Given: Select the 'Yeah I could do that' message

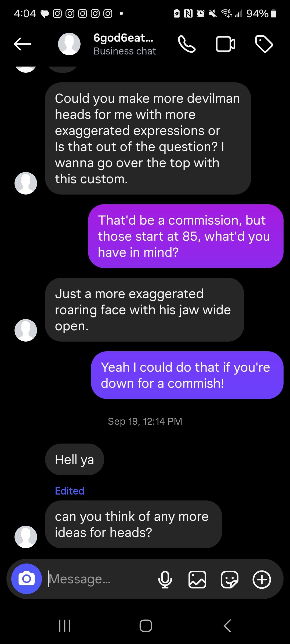Looking at the screenshot, I should [187, 375].
